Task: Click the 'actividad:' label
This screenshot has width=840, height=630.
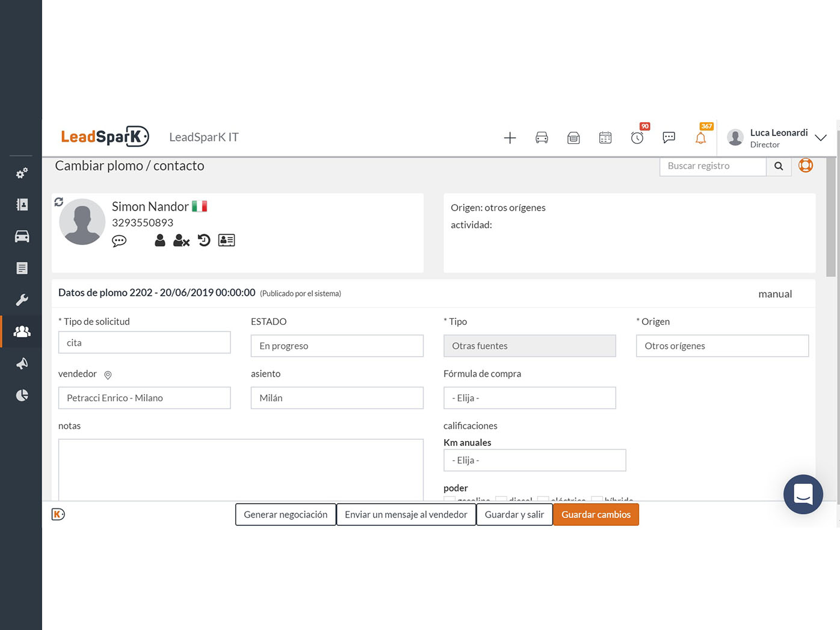Action: 471,225
